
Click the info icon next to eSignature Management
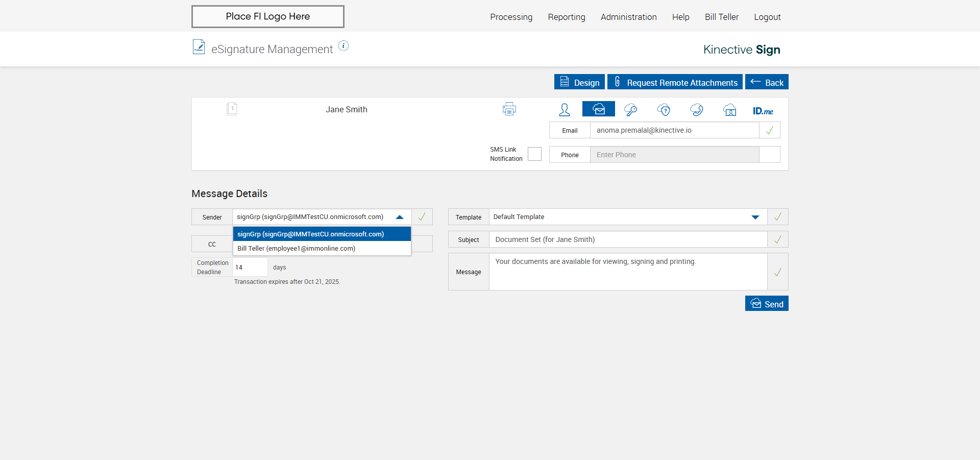point(344,46)
